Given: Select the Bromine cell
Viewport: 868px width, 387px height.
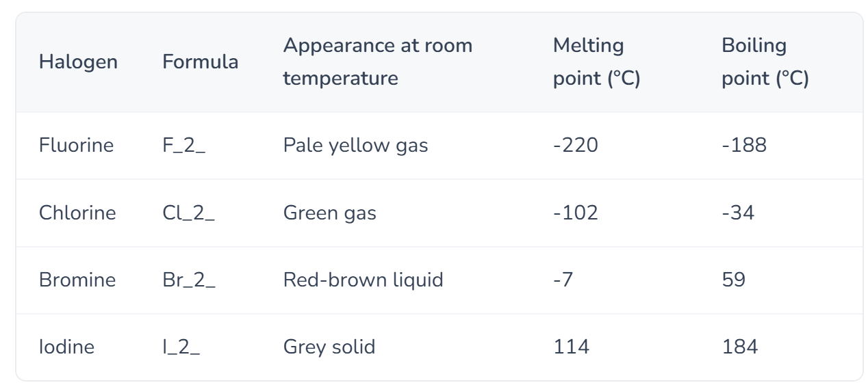Looking at the screenshot, I should click(77, 280).
